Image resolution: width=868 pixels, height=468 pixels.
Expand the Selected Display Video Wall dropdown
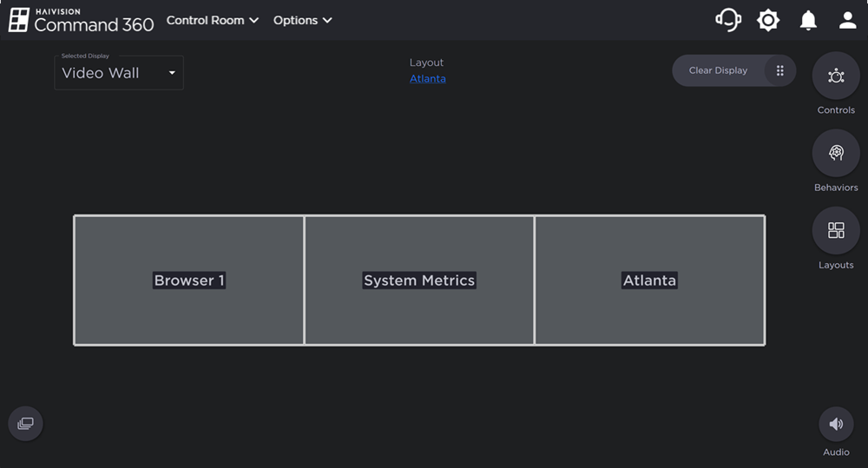click(x=119, y=73)
